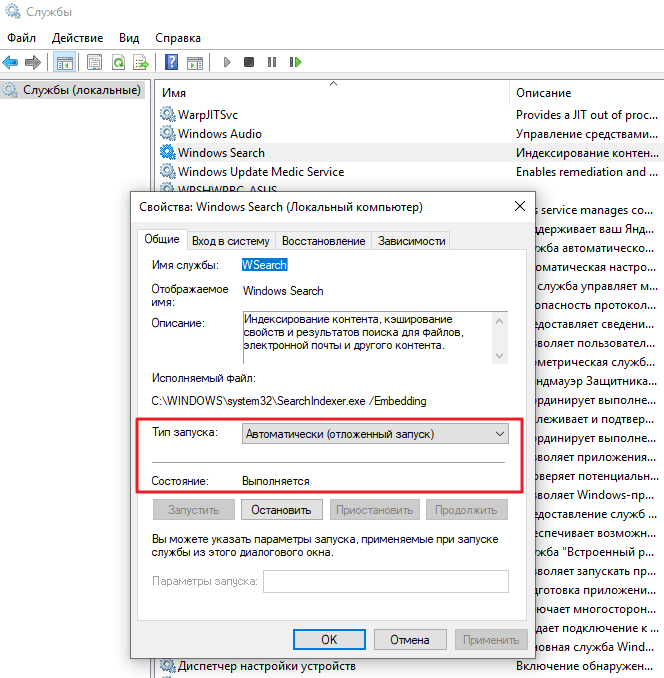Click the Windows Update Medic Service gear icon
Image resolution: width=664 pixels, height=678 pixels.
[168, 172]
